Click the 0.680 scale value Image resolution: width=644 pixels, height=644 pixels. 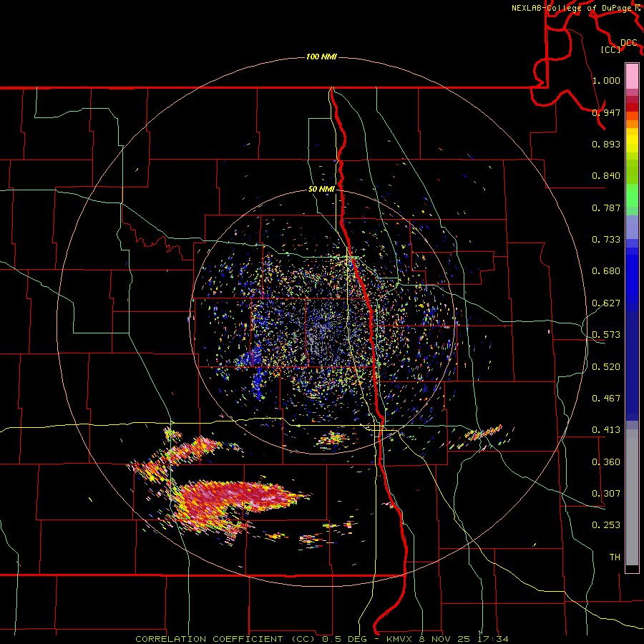(x=606, y=271)
